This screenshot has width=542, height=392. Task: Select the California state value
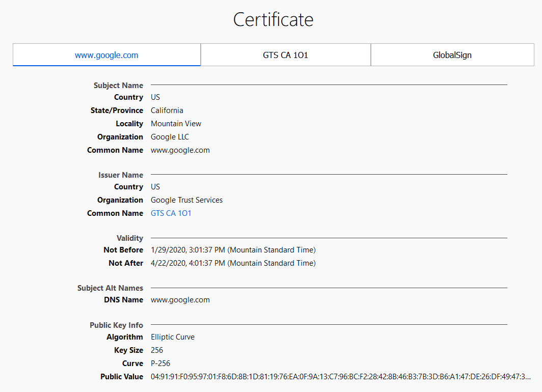click(x=167, y=110)
